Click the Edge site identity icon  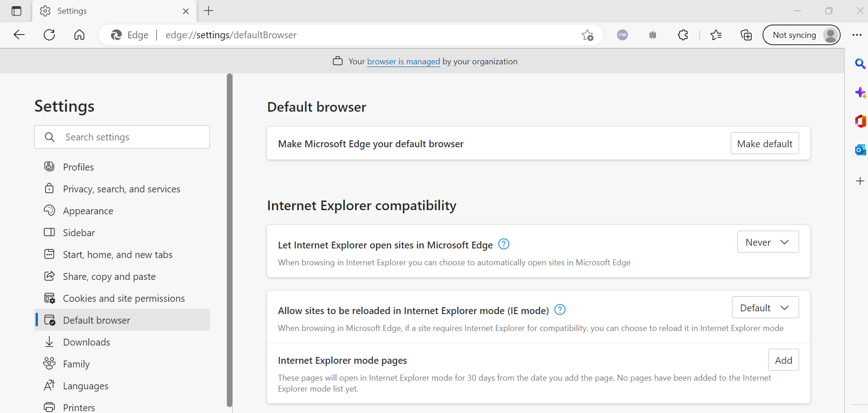[x=116, y=35]
